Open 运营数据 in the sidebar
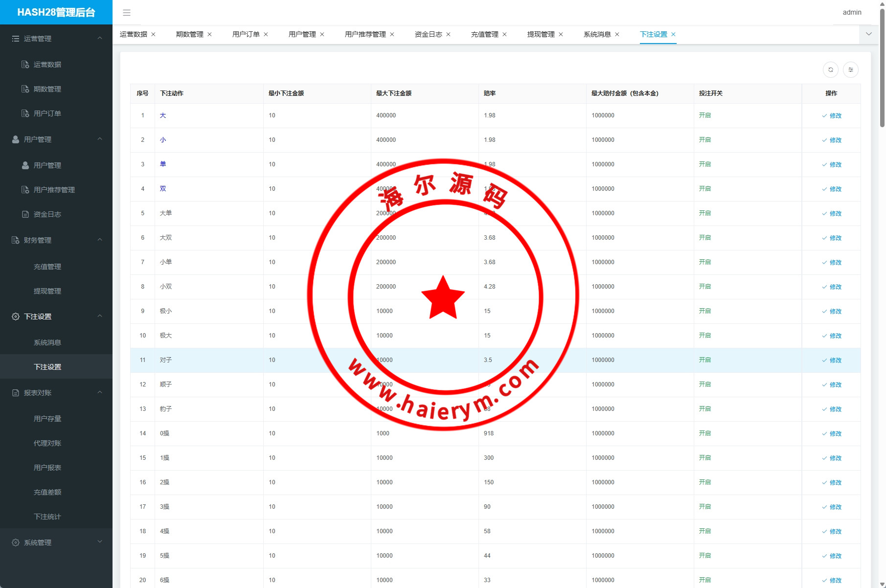The width and height of the screenshot is (886, 588). (x=47, y=65)
